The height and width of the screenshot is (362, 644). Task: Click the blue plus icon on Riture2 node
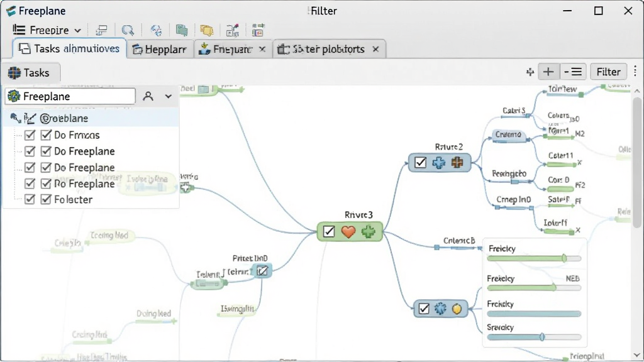(438, 163)
